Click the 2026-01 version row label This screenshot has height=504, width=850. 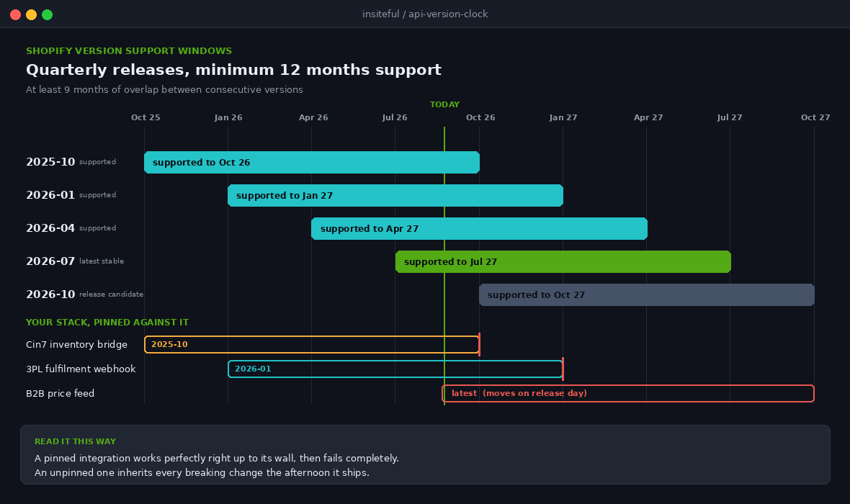50,195
